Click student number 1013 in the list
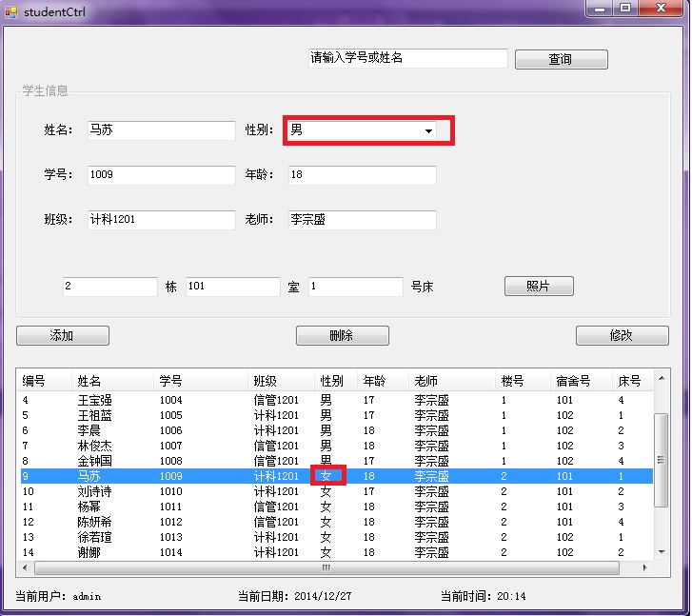 (170, 537)
